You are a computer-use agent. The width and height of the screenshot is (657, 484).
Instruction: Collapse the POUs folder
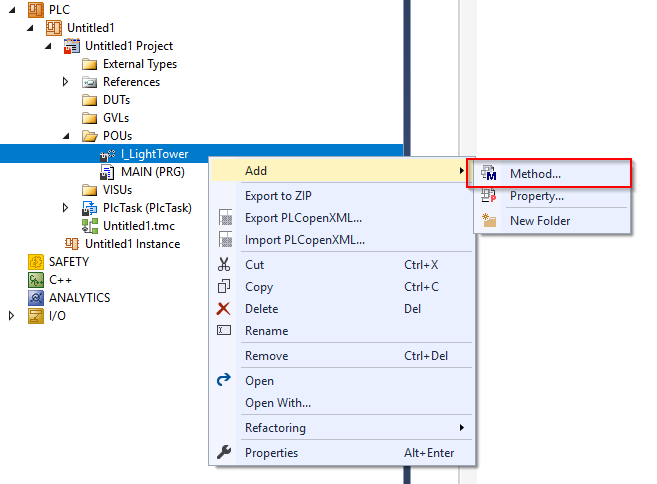[x=66, y=136]
